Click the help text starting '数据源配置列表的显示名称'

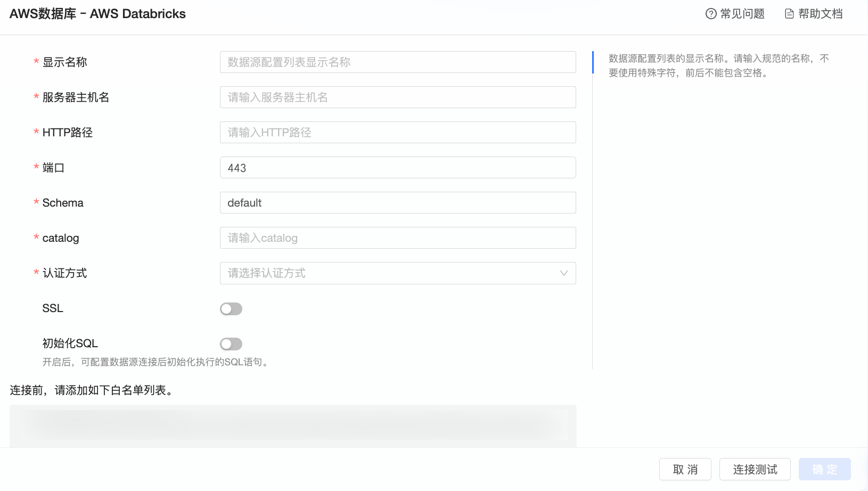[719, 66]
